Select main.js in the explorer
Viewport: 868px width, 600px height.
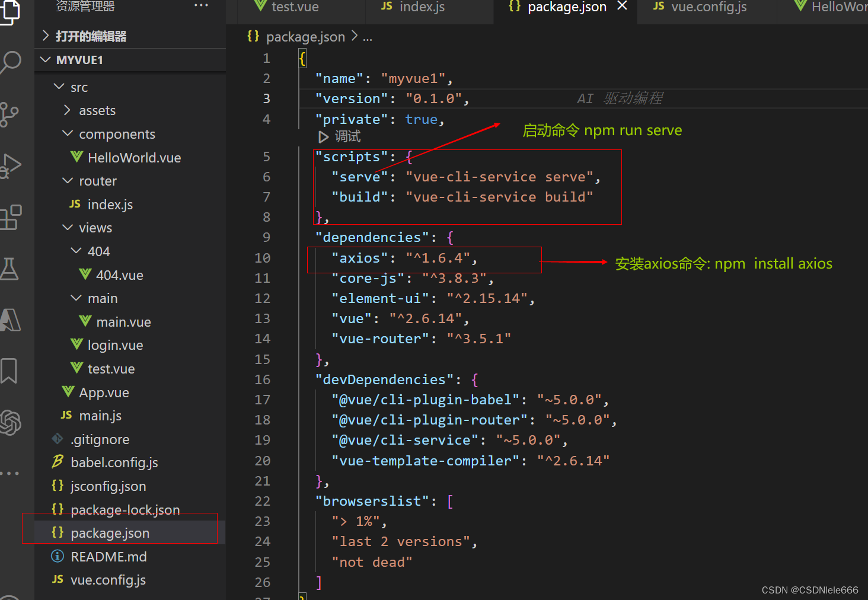click(100, 415)
